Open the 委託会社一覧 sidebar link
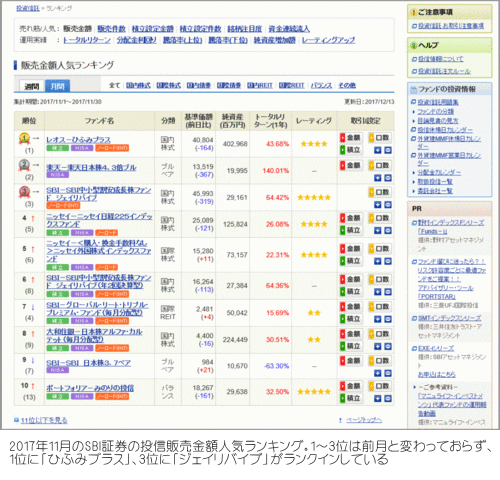This screenshot has height=480, width=500. pyautogui.click(x=435, y=191)
